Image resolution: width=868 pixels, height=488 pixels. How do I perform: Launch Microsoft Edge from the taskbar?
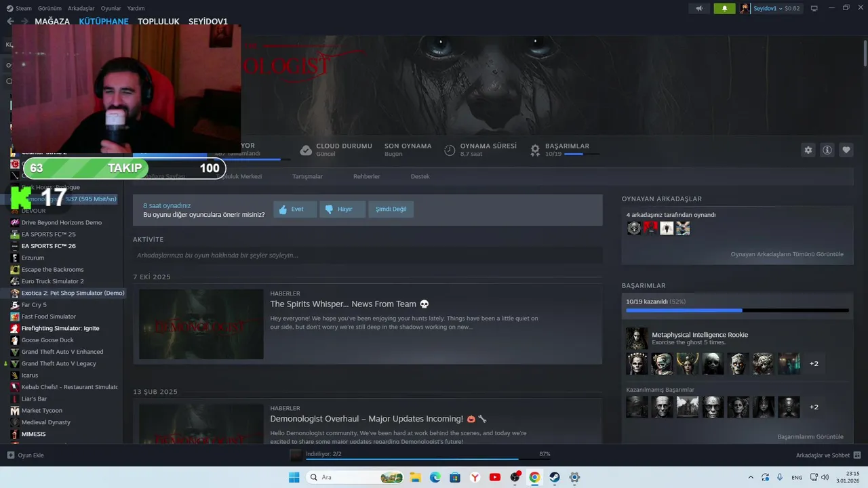click(x=435, y=477)
